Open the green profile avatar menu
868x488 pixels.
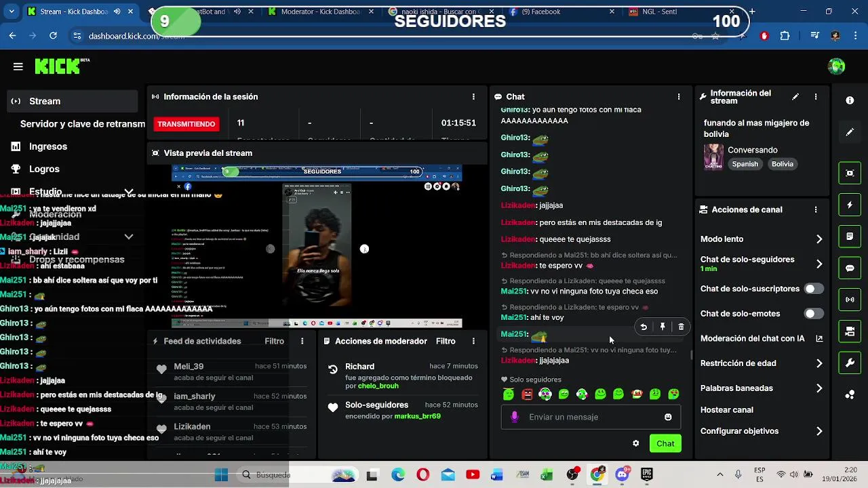837,66
